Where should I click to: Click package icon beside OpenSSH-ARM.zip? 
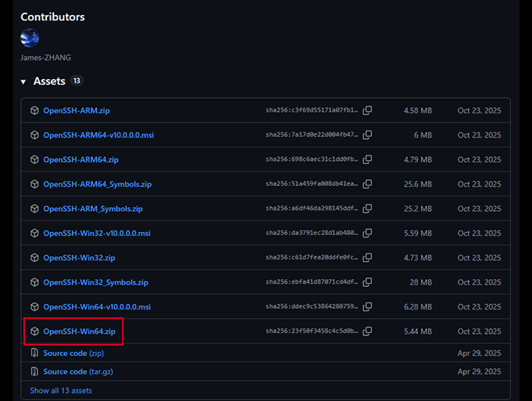click(x=34, y=110)
